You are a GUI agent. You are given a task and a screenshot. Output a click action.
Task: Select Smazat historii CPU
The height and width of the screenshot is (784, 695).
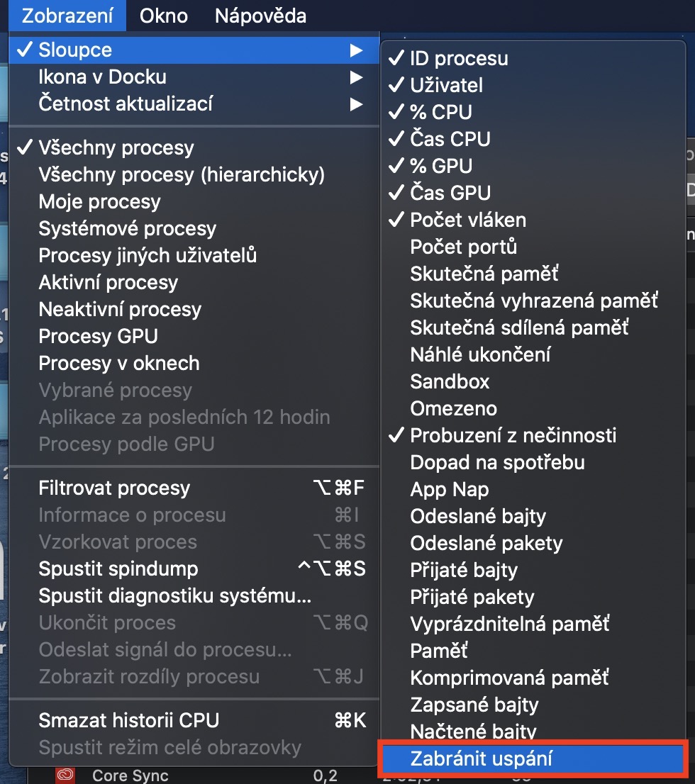click(x=128, y=720)
